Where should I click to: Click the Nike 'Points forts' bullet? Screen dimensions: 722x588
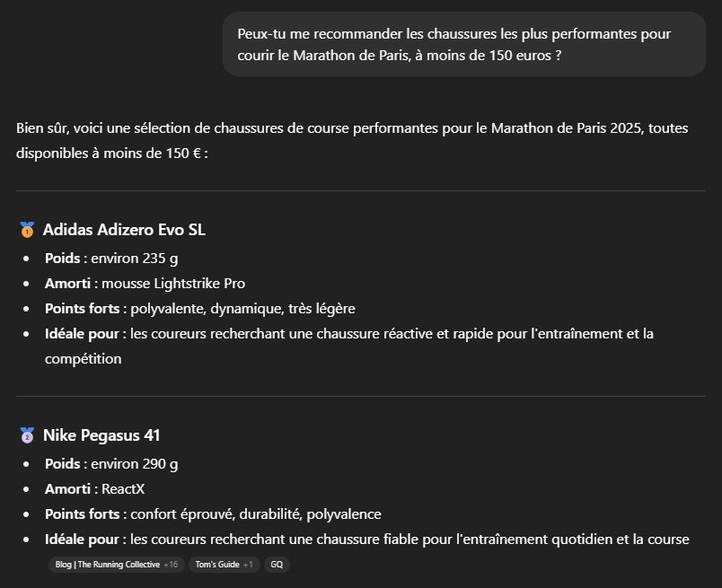213,514
